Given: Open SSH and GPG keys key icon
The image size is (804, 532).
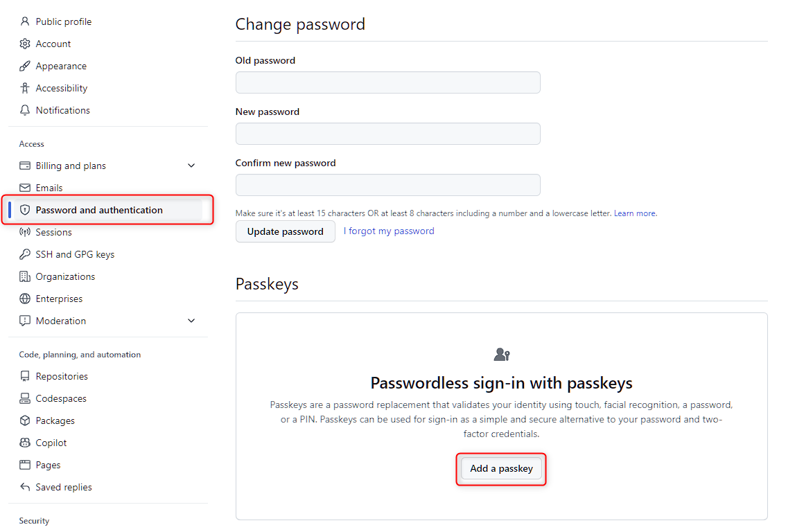Looking at the screenshot, I should coord(24,254).
